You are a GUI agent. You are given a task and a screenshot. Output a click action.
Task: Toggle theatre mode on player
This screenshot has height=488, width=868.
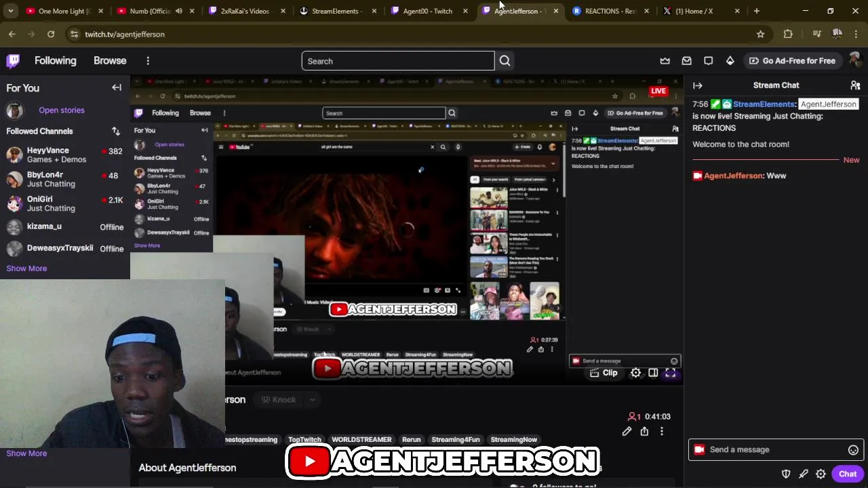[653, 373]
